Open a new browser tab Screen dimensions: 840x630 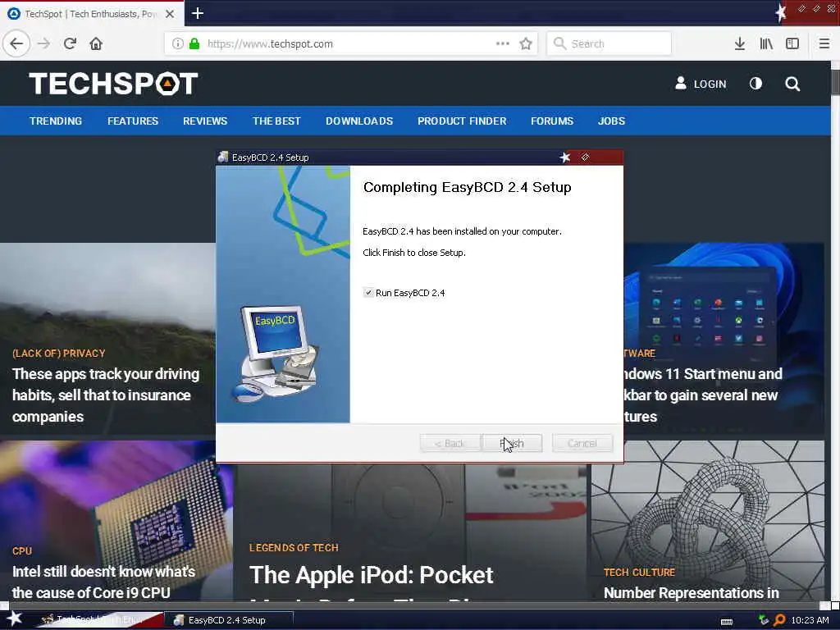point(198,13)
